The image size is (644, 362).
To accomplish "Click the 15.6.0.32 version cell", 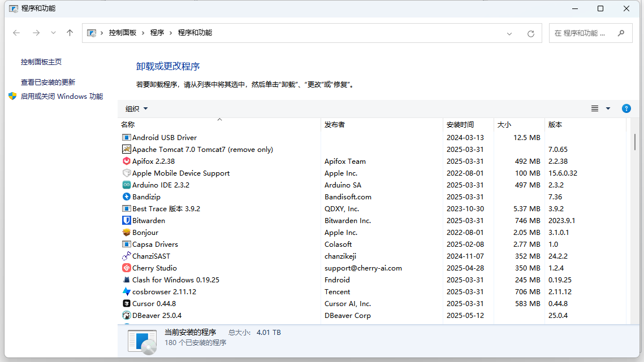I will (x=563, y=173).
